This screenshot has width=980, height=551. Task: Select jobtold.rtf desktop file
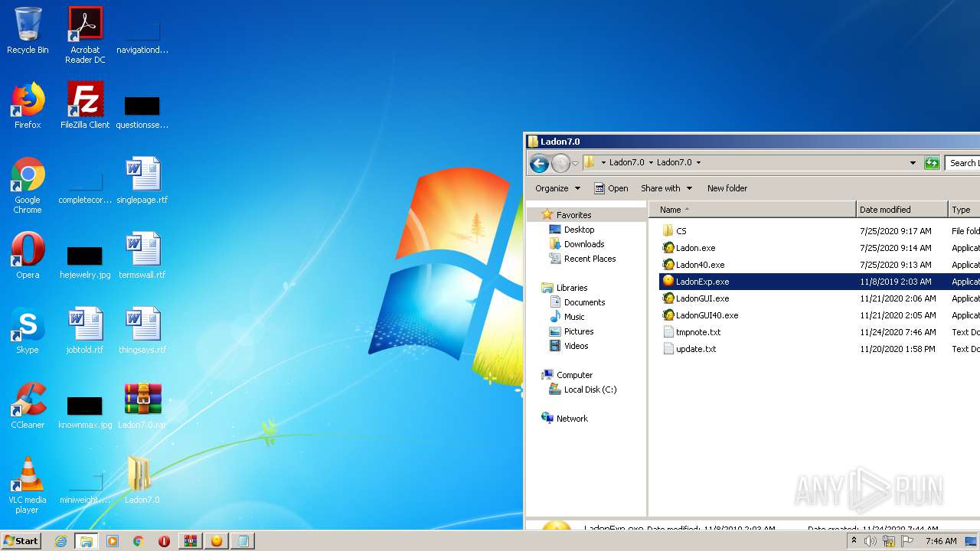coord(85,331)
